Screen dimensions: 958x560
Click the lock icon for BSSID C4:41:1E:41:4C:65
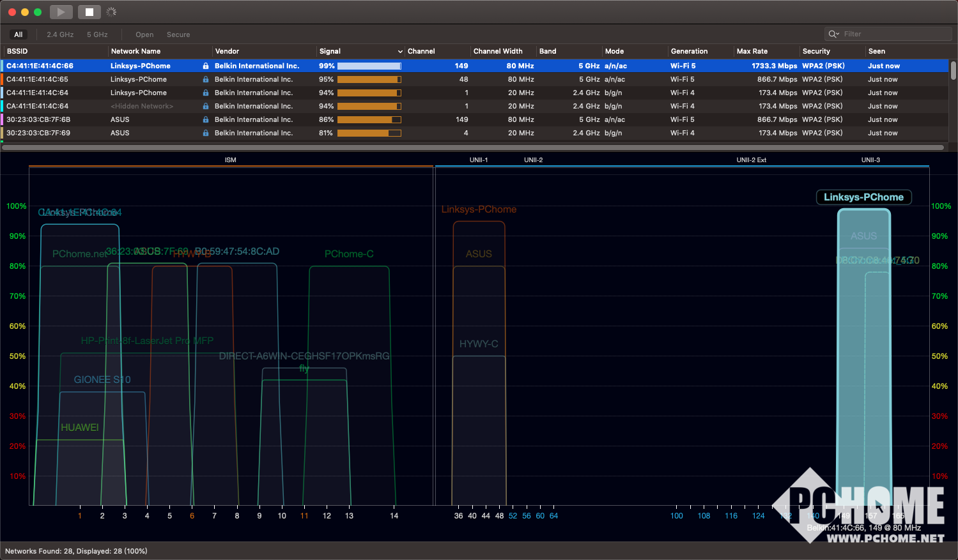(x=206, y=79)
